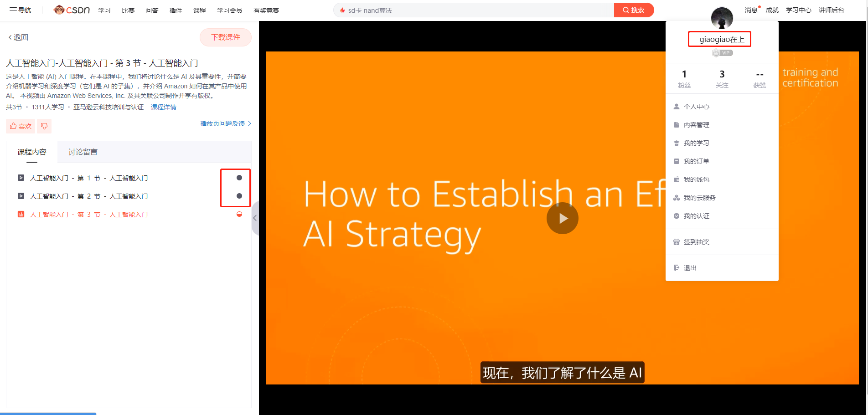Open 有奖竞赛 in the top navigation

click(266, 10)
